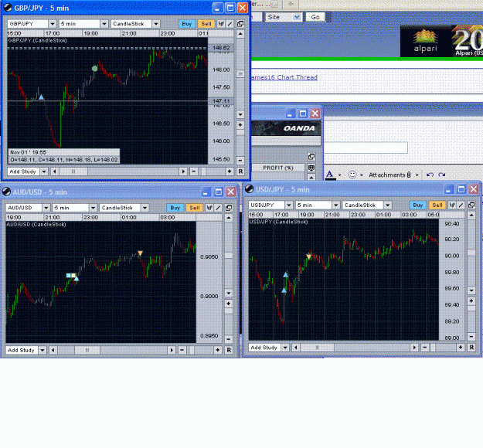The image size is (483, 448).
Task: Open the CandleStick chart type dropdown in GBP/JPY window
Action: click(x=156, y=24)
